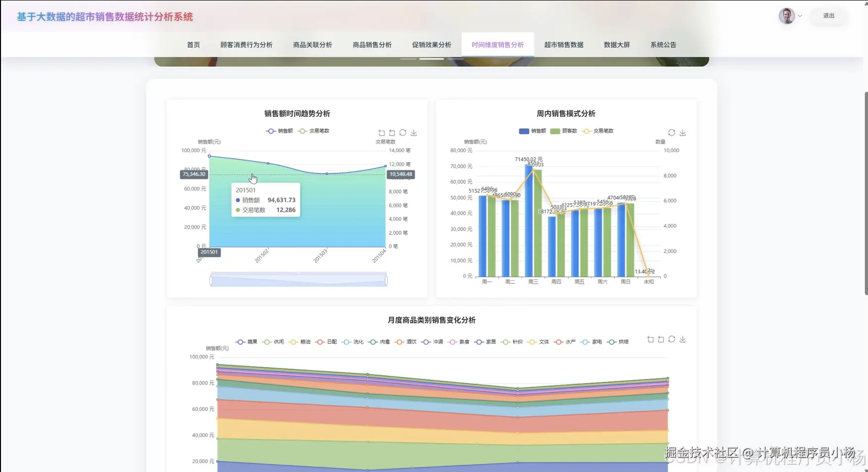Click active carousel indicator on banner
This screenshot has width=868, height=472.
(x=432, y=58)
